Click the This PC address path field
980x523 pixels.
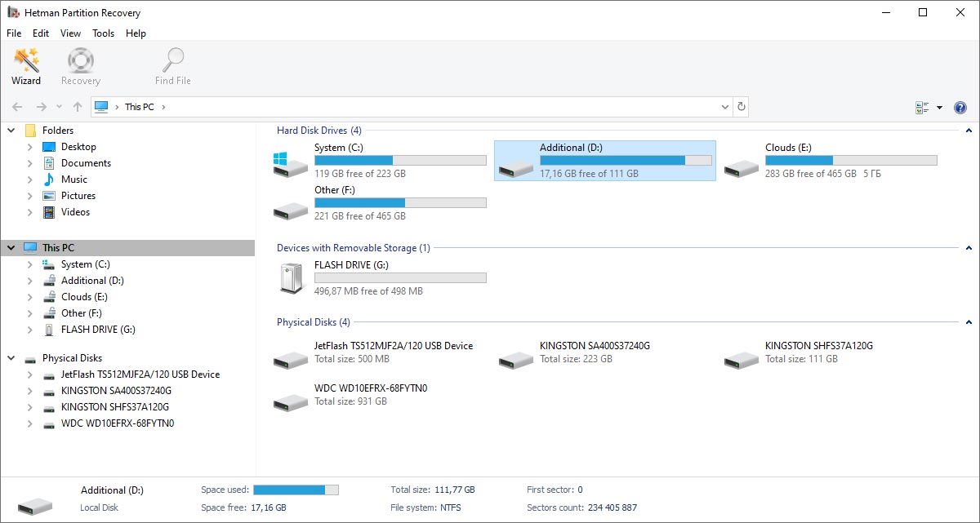coord(408,107)
